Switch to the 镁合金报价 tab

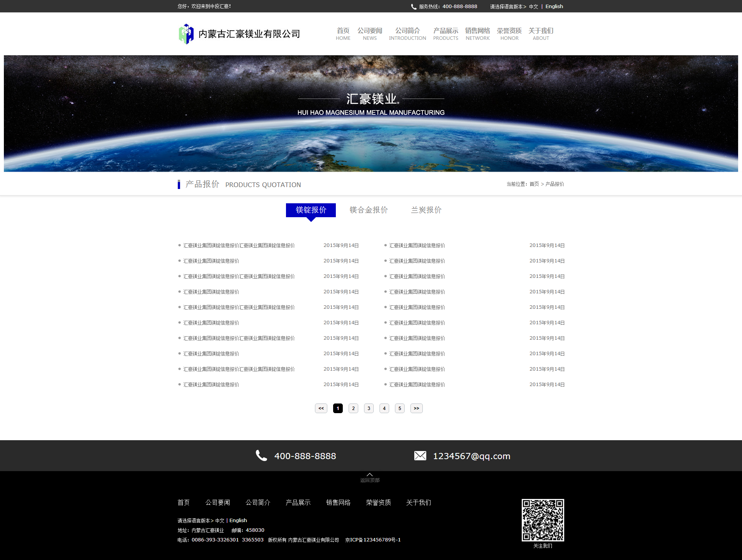(x=369, y=210)
